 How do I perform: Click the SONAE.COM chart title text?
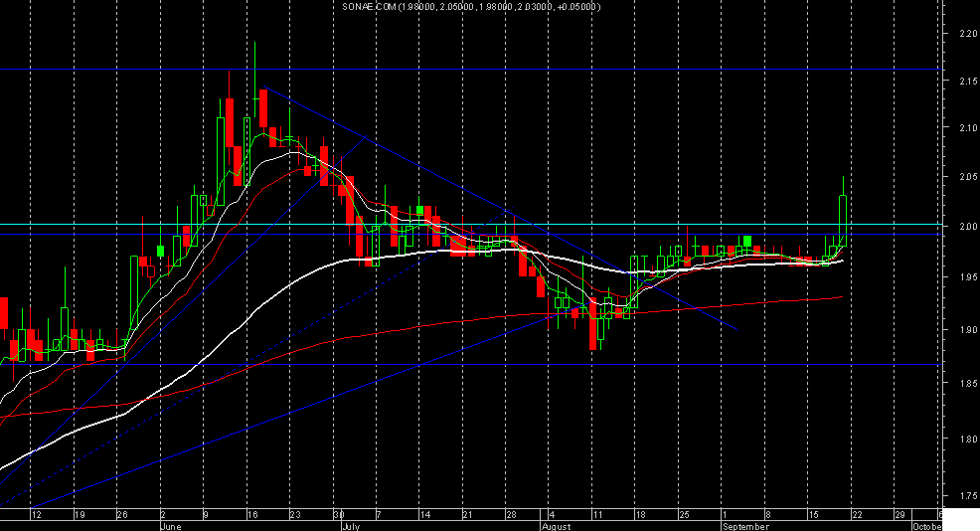pyautogui.click(x=471, y=7)
